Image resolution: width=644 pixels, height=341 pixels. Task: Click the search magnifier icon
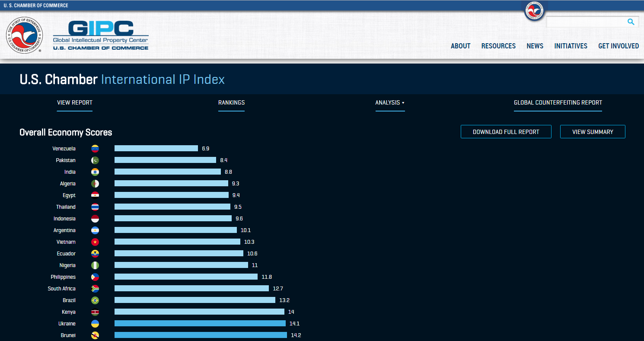(x=631, y=22)
